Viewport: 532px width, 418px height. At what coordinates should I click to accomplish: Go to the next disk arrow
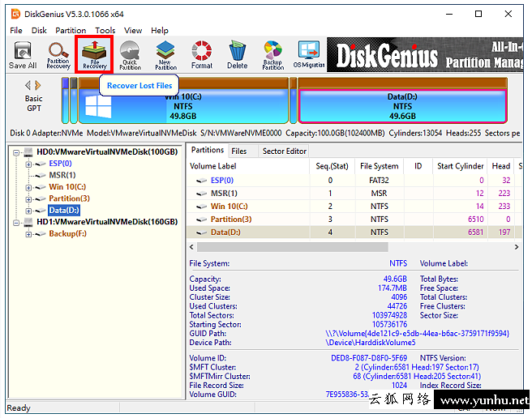[37, 85]
